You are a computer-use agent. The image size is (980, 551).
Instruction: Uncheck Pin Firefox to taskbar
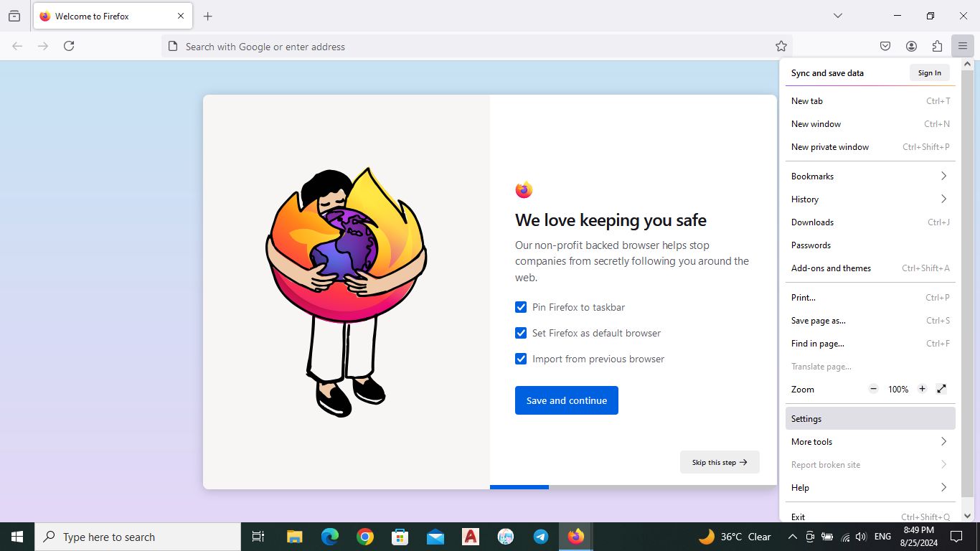521,307
